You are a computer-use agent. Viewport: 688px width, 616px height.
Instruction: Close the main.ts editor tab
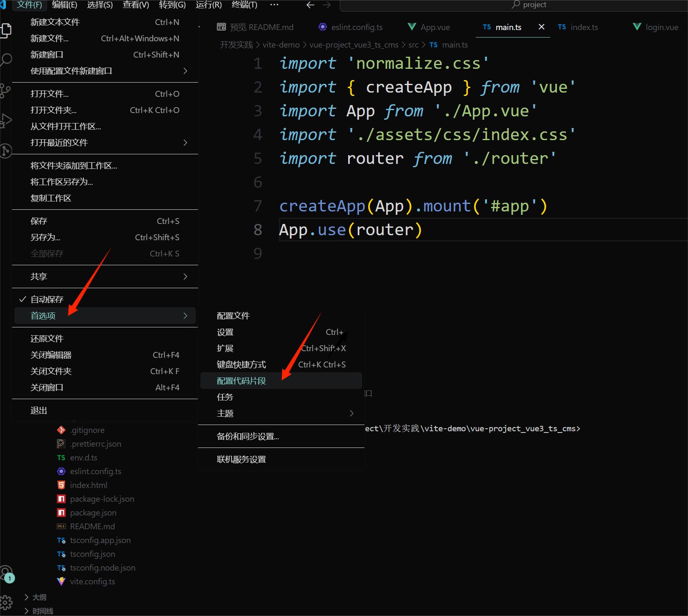pos(541,27)
